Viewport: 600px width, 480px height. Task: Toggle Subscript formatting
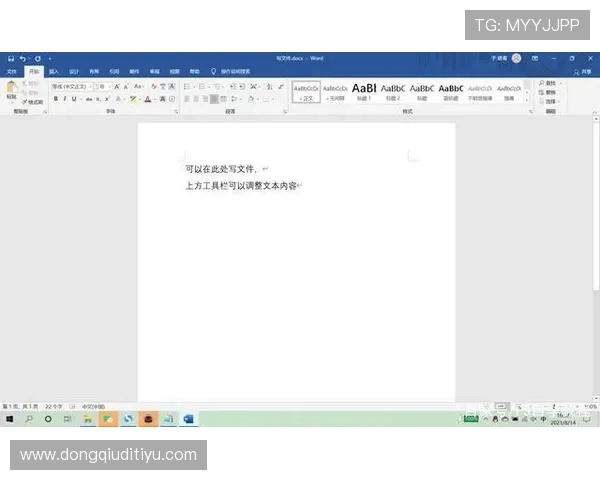point(98,99)
